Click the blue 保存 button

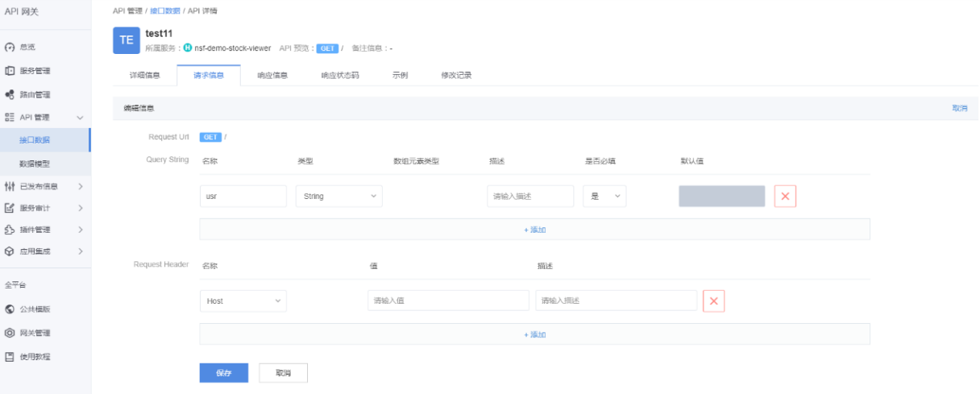click(x=224, y=373)
